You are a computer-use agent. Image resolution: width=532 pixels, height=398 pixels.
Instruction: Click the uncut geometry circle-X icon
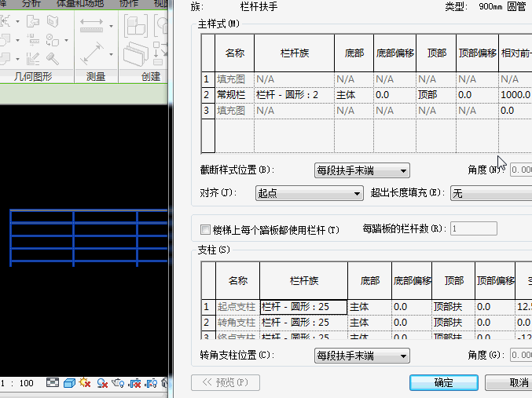[53, 40]
